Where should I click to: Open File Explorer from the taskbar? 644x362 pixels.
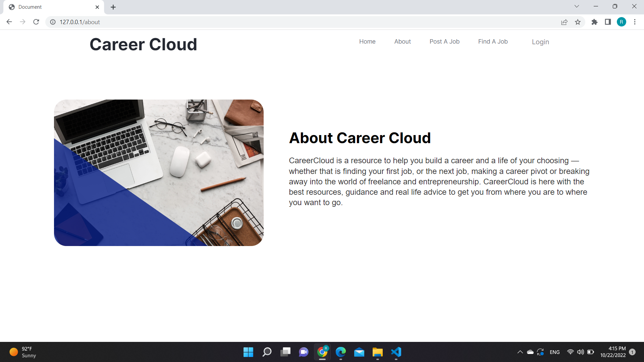tap(377, 352)
